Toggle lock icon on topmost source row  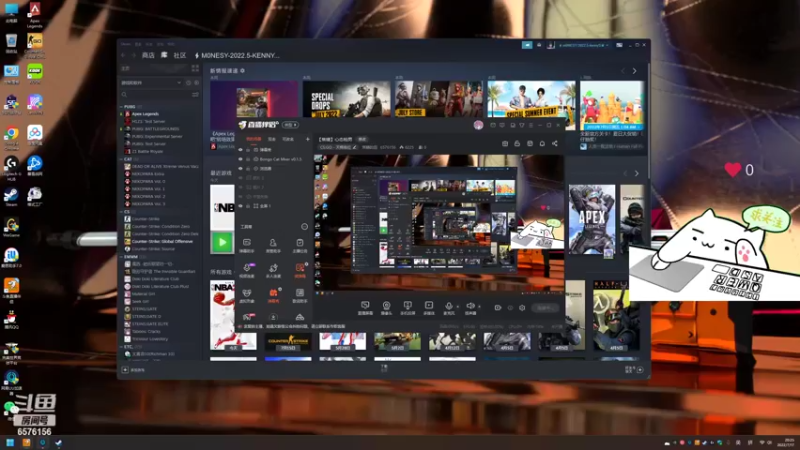pyautogui.click(x=248, y=150)
